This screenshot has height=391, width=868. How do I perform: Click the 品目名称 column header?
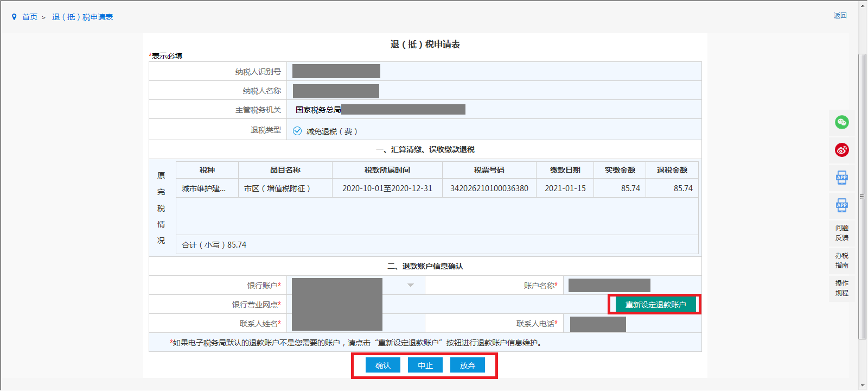(285, 170)
